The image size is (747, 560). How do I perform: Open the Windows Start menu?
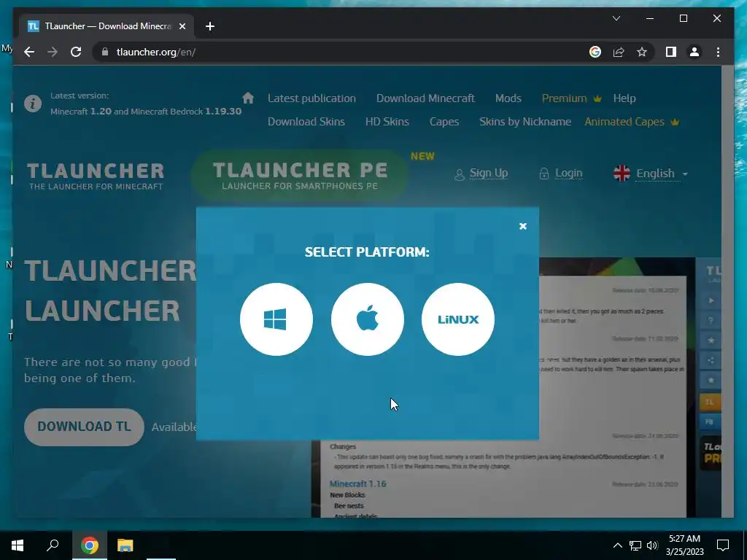[x=18, y=545]
